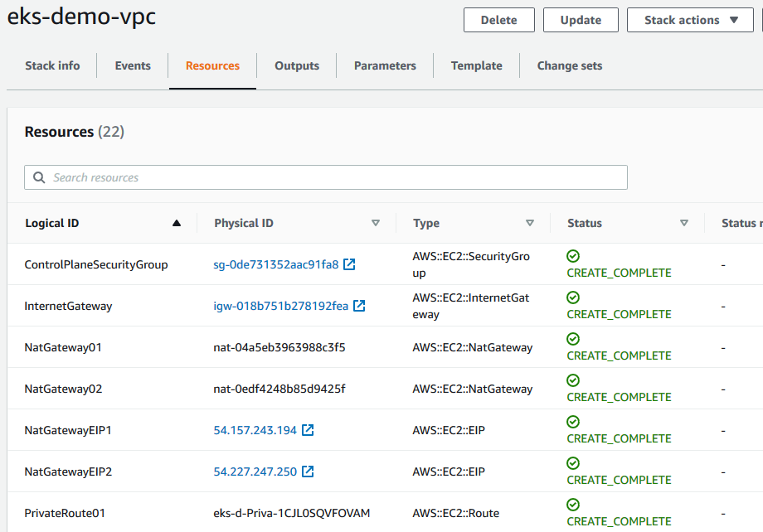Sort by Physical ID column arrow
This screenshot has height=532, width=763.
click(x=376, y=223)
